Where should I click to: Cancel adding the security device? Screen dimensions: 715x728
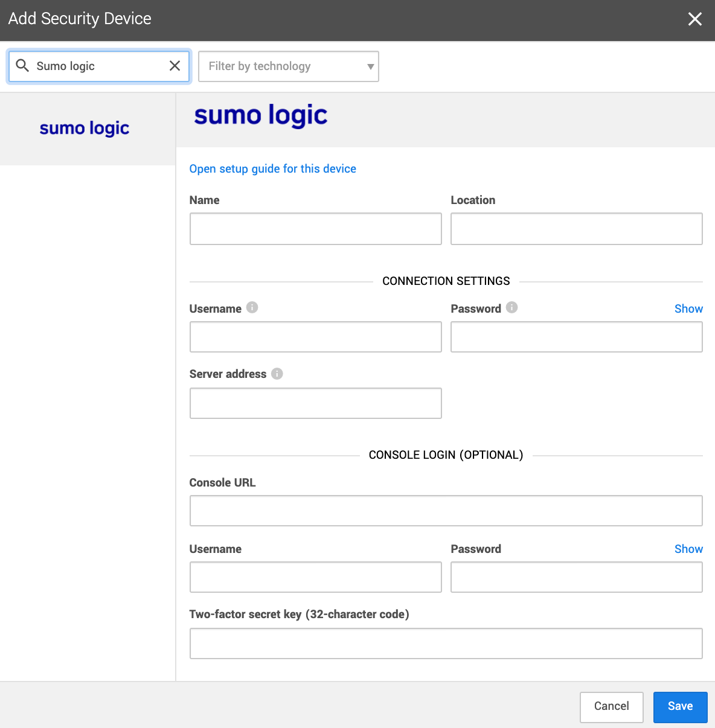(x=611, y=706)
